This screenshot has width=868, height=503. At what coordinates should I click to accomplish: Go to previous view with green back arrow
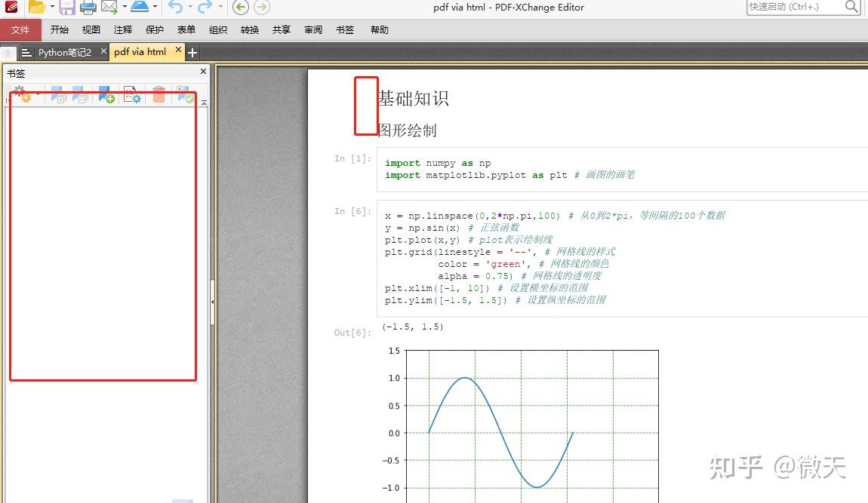point(242,8)
